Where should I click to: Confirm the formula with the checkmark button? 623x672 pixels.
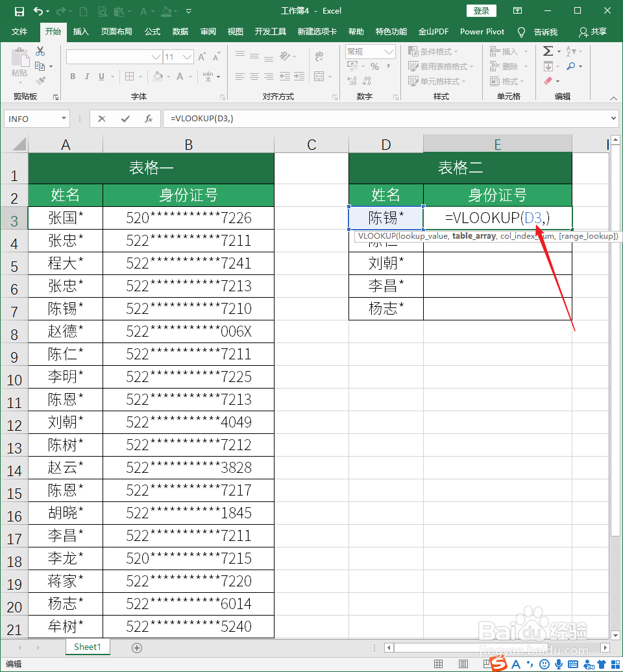pos(125,118)
